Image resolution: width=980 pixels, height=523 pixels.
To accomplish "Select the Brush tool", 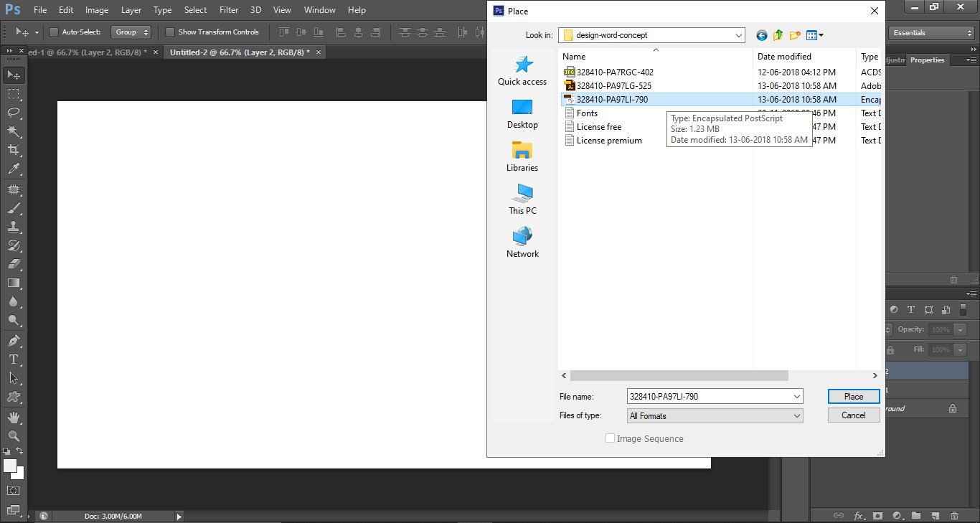I will click(x=13, y=208).
